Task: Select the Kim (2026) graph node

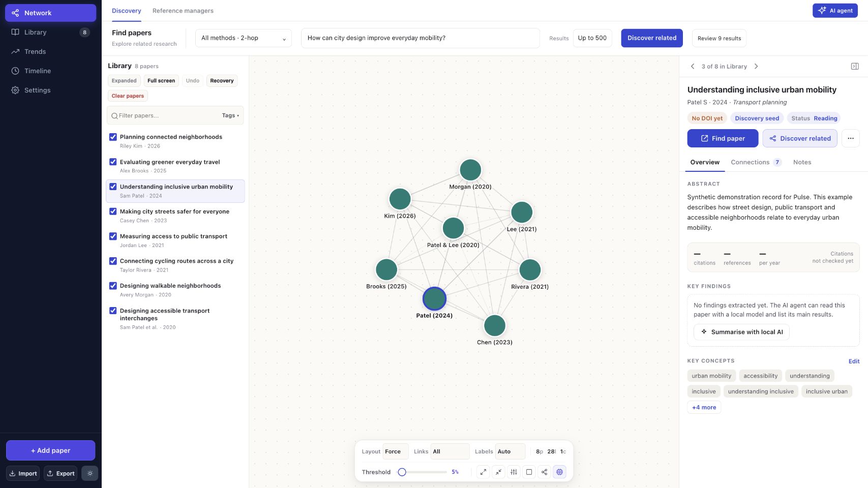Action: click(400, 199)
